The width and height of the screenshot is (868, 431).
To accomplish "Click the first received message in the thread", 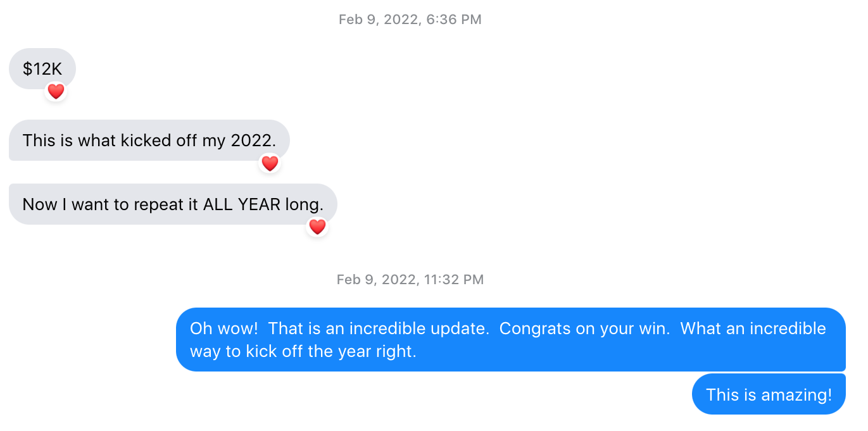I will 41,68.
